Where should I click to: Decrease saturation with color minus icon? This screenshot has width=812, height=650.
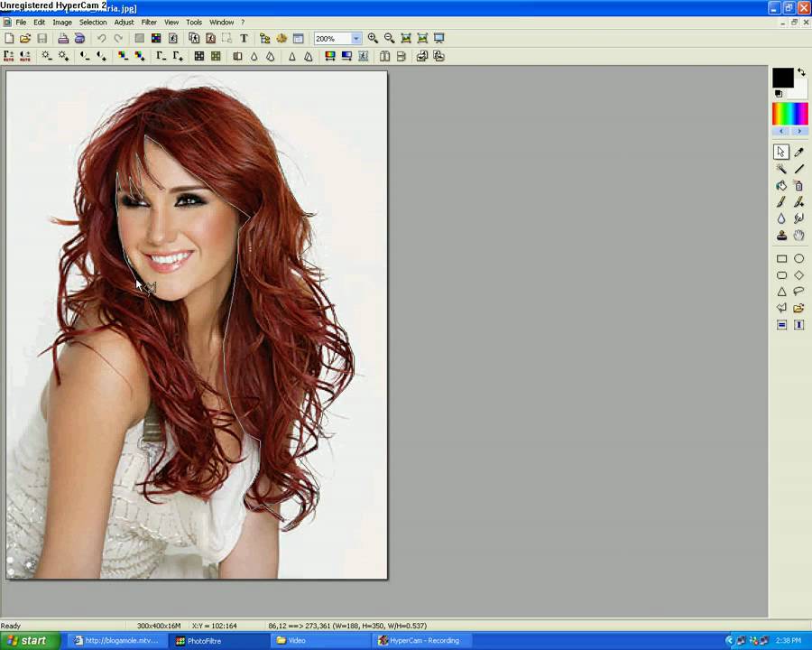click(123, 56)
